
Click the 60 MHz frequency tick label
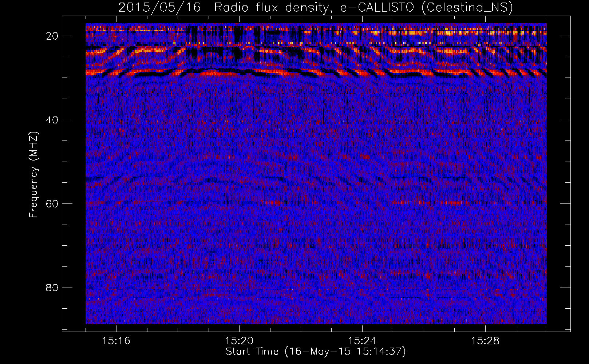pyautogui.click(x=53, y=203)
